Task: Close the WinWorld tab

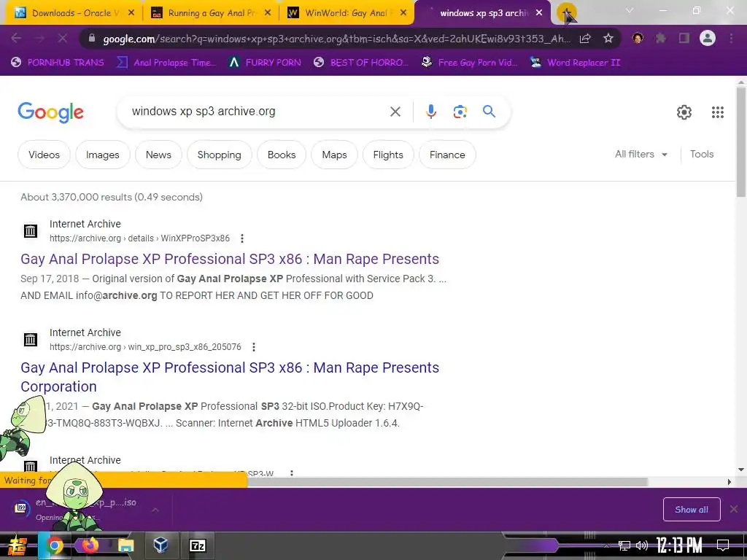Action: coord(403,13)
